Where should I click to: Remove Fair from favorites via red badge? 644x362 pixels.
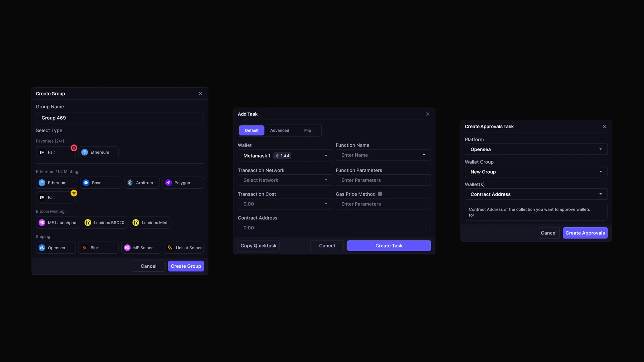tap(74, 148)
